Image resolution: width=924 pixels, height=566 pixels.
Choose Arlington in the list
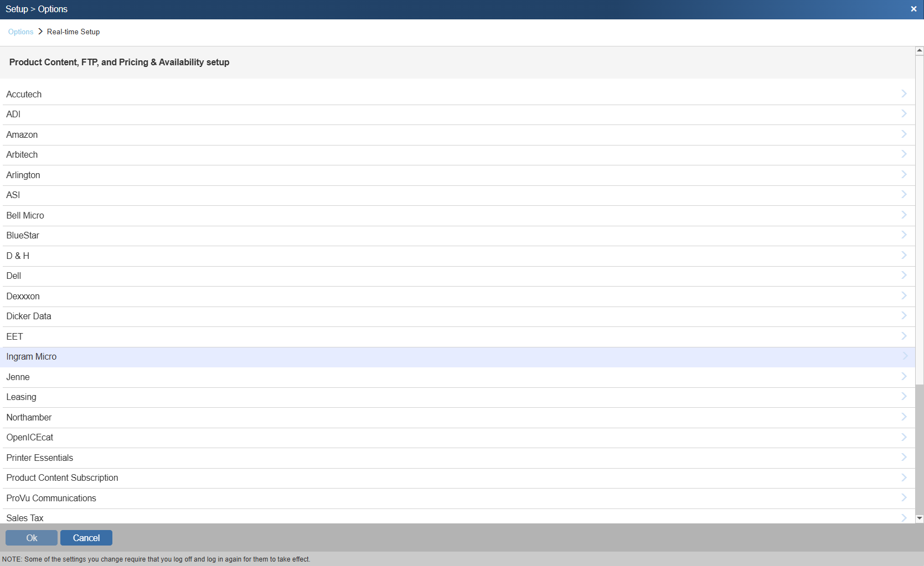point(23,175)
